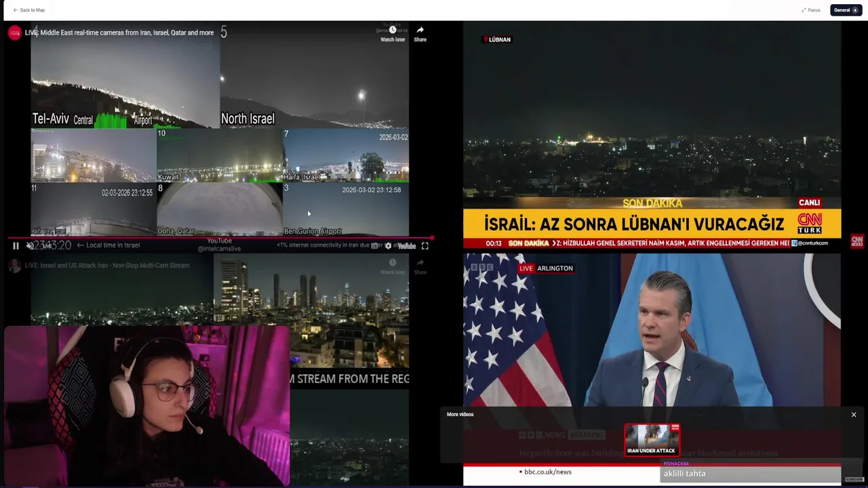The width and height of the screenshot is (868, 488).
Task: Open the video title 'LIVE: Middle East real-time cameras'
Action: tap(119, 33)
